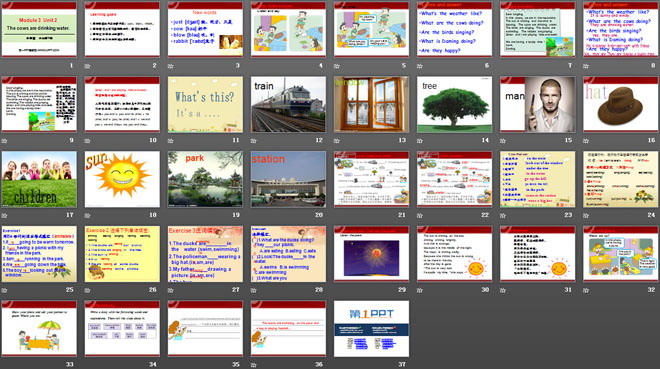Select the Exercise 2 slide 26

click(x=122, y=254)
